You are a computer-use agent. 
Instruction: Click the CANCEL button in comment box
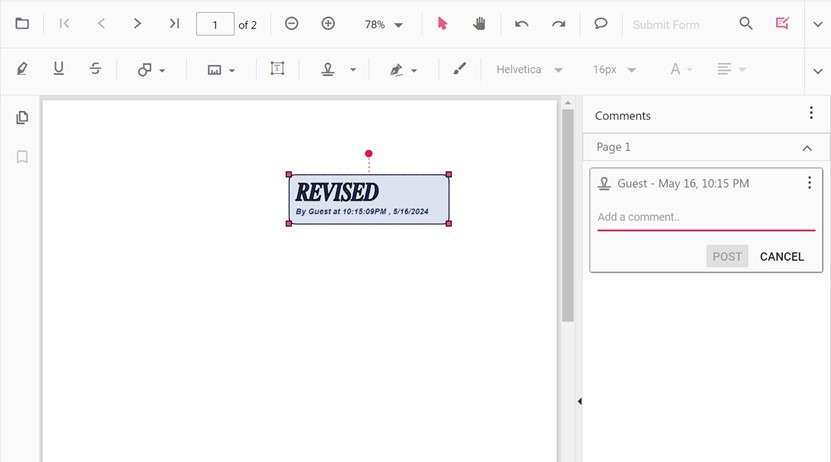coord(781,257)
